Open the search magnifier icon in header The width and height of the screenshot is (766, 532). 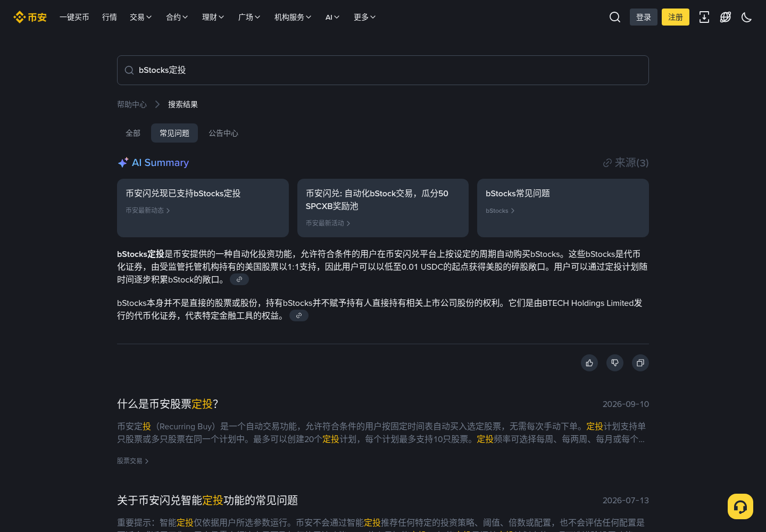pos(615,17)
